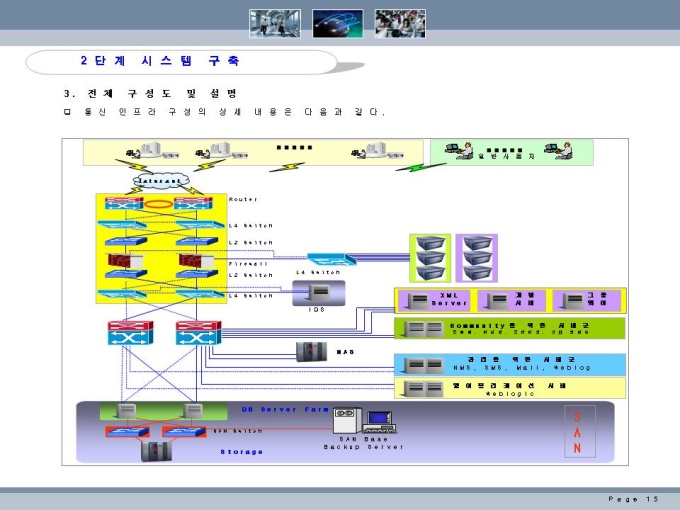
Task: Click the 'SAN Base Backup Server' label
Action: pyautogui.click(x=363, y=443)
